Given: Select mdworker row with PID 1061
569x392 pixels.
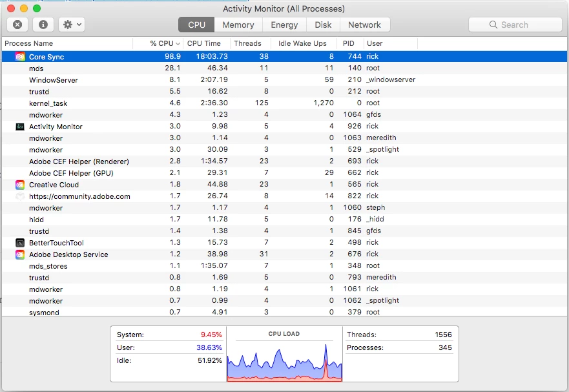Looking at the screenshot, I should [284, 289].
